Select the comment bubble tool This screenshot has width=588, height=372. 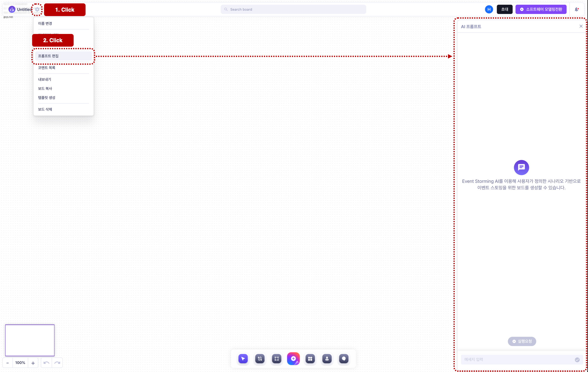click(344, 359)
